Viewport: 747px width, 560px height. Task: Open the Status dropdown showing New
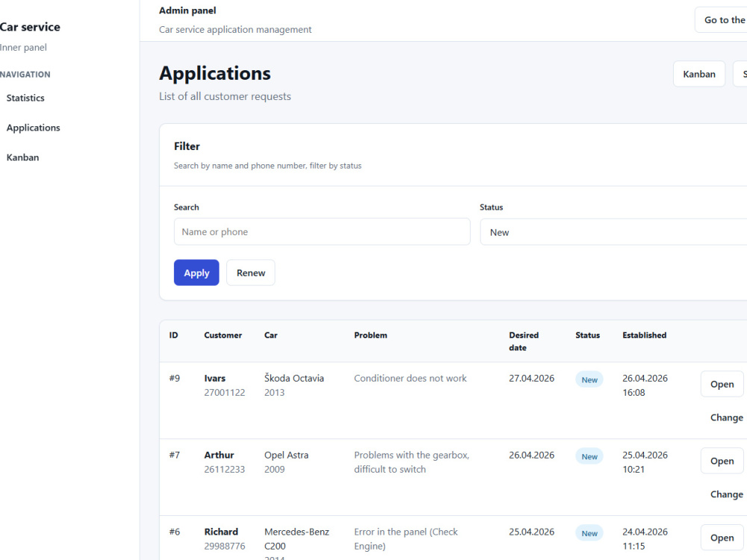click(613, 232)
